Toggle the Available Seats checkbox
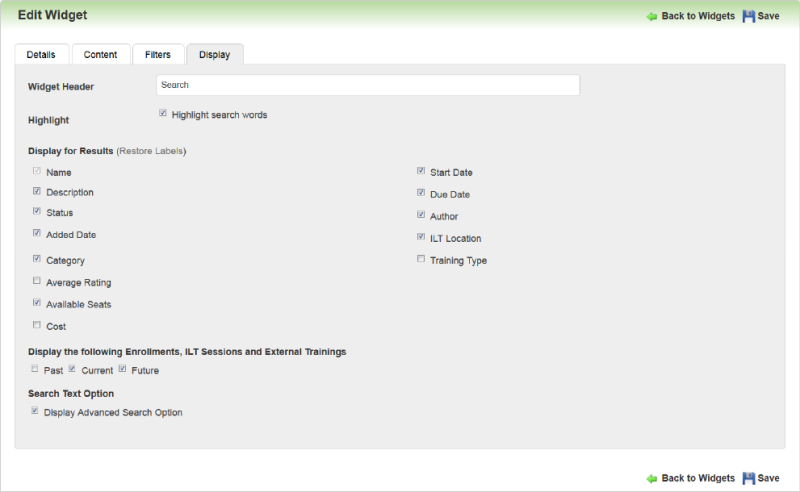This screenshot has height=492, width=800. coord(37,303)
